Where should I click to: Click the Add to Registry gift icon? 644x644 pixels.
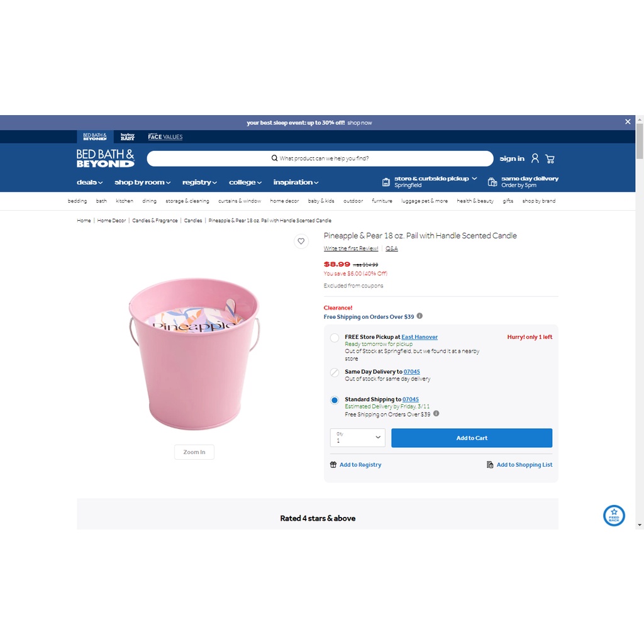click(x=333, y=465)
